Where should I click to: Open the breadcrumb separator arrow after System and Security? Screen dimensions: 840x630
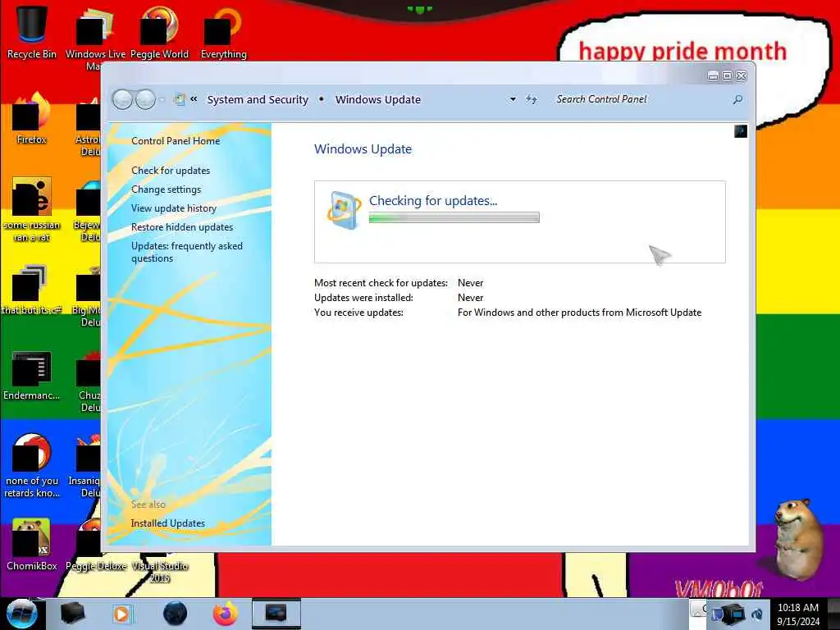click(321, 99)
